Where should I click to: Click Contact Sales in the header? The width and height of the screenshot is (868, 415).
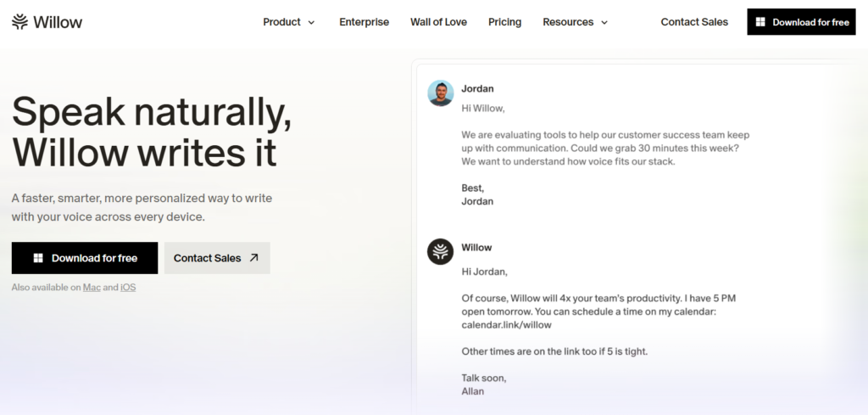(x=694, y=22)
